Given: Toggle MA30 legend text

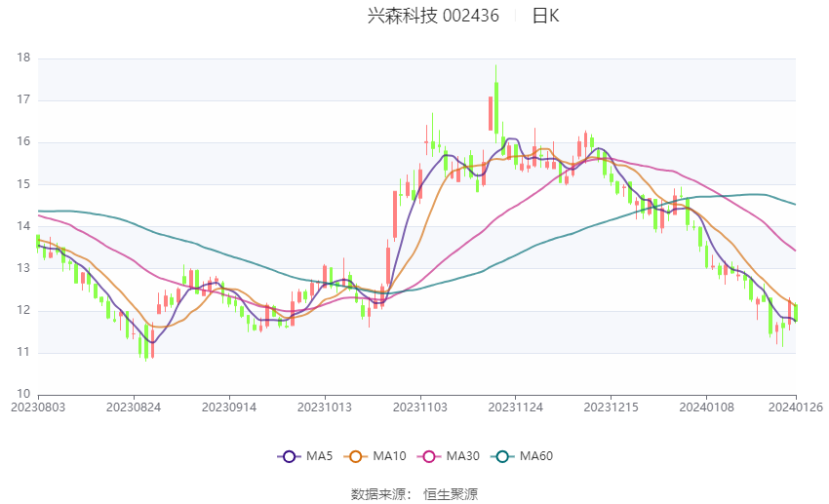Looking at the screenshot, I should 463,455.
